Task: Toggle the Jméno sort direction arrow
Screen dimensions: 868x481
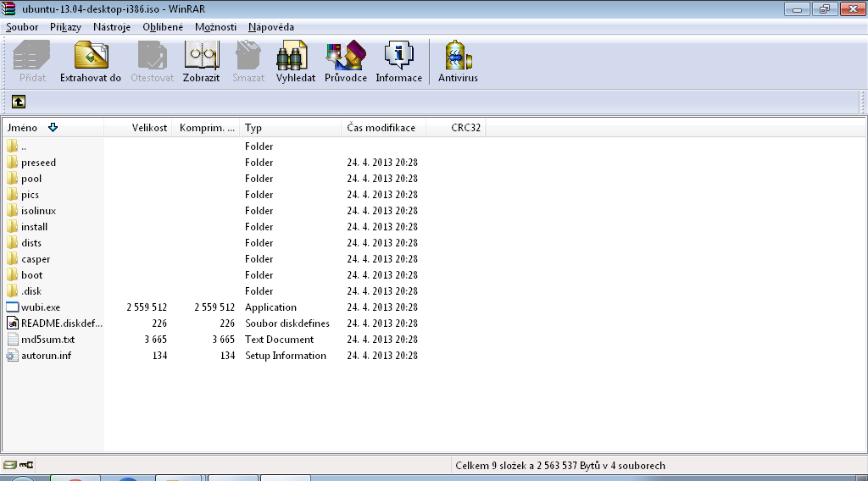Action: pos(53,128)
